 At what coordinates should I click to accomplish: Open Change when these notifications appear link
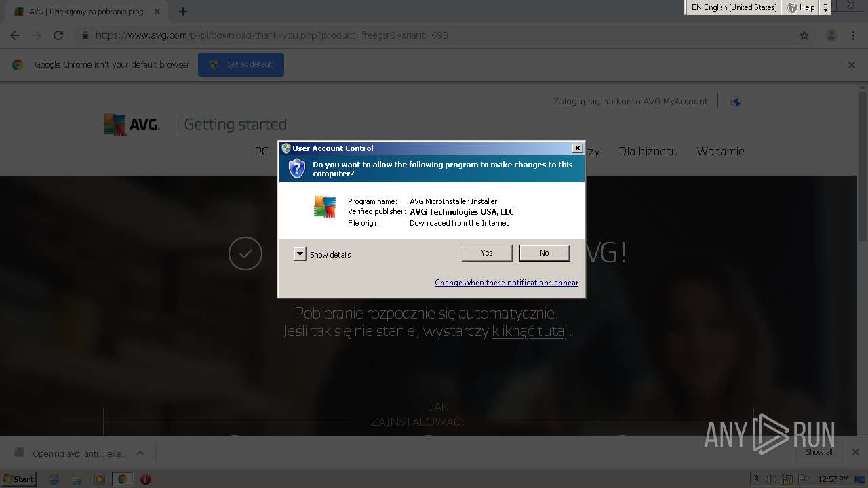click(x=507, y=283)
